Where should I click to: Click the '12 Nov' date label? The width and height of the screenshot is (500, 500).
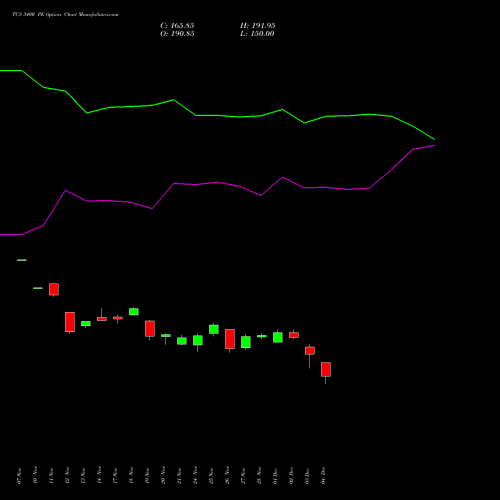click(x=67, y=476)
